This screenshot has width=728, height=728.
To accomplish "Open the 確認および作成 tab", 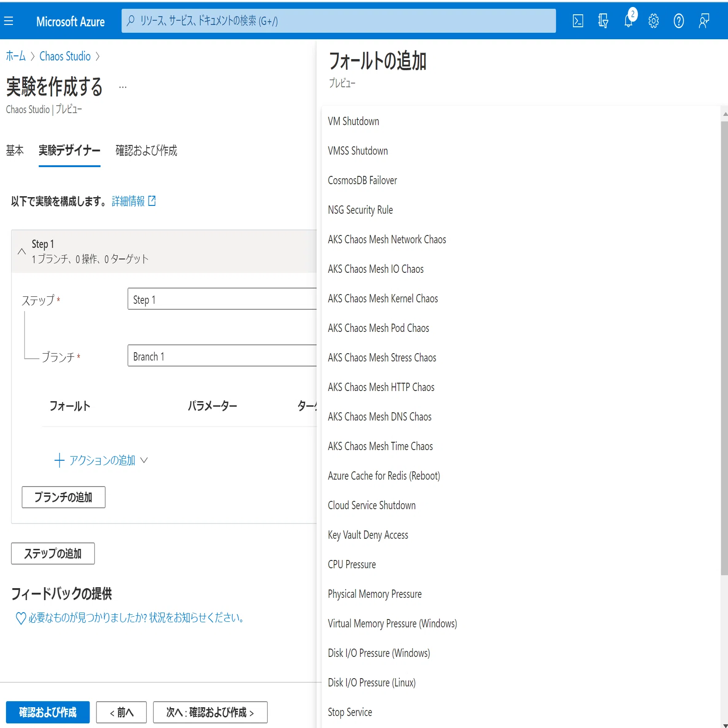I will pos(146,150).
